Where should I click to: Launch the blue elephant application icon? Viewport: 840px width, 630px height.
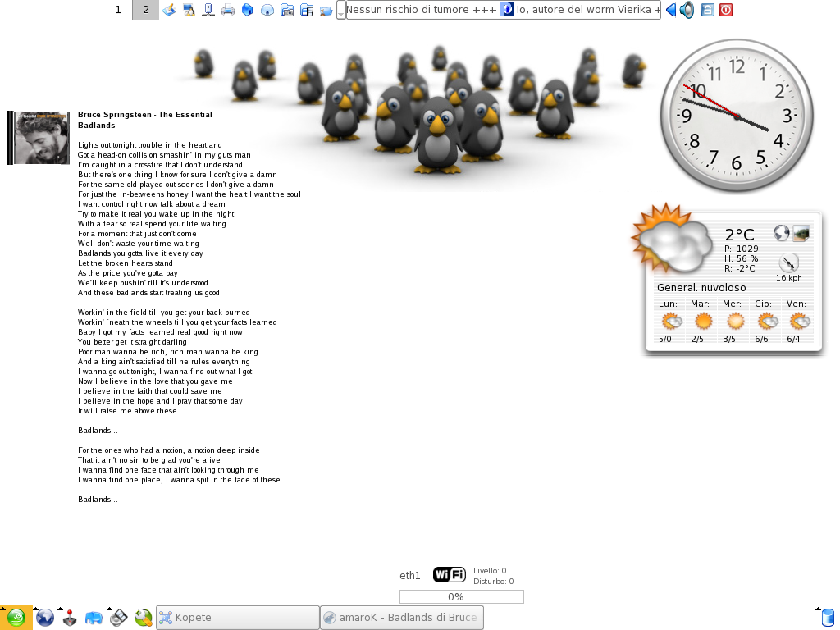click(x=94, y=618)
